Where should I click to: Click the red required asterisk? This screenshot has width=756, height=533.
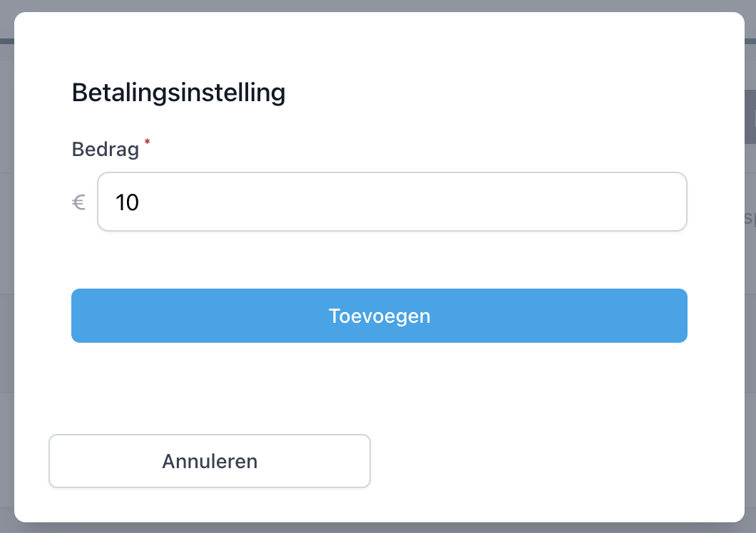coord(147,143)
